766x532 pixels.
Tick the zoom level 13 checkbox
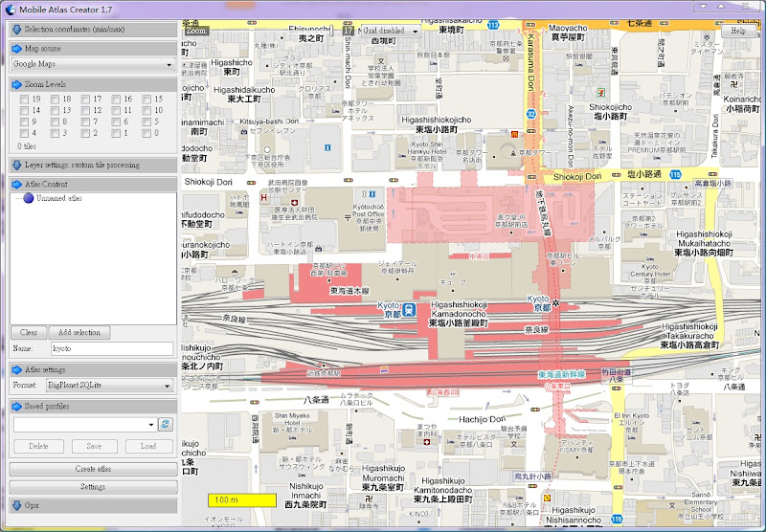(55, 110)
